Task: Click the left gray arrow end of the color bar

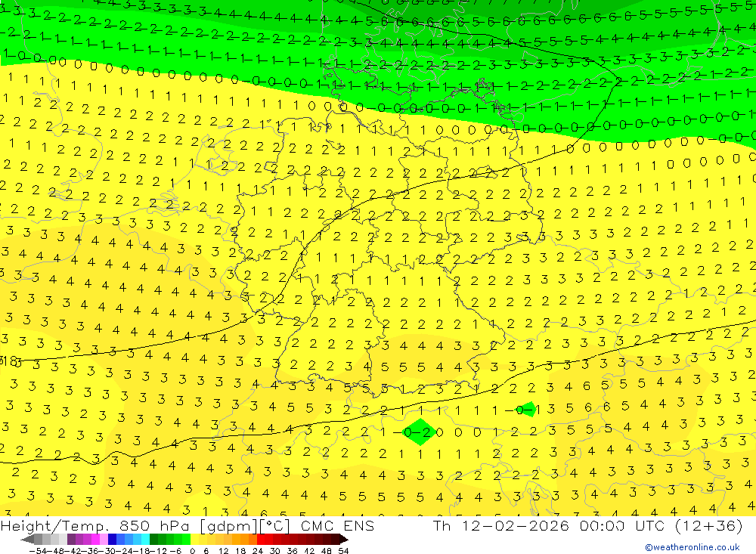Action: (x=27, y=540)
